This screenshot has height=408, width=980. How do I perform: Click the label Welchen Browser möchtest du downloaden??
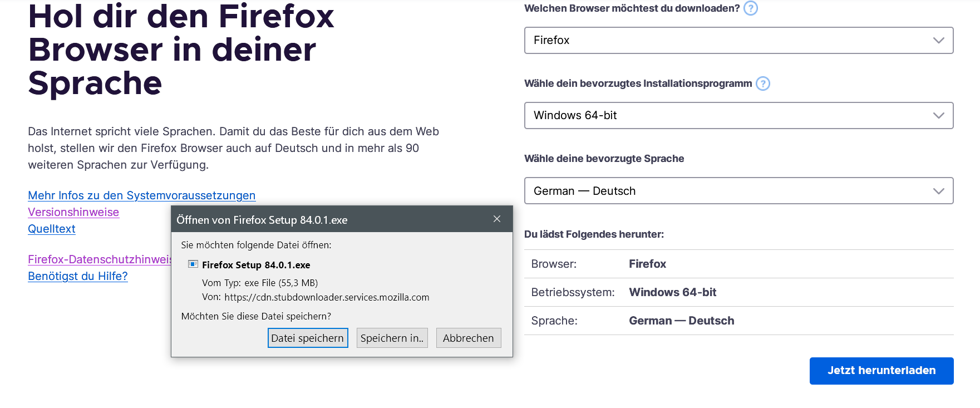pyautogui.click(x=632, y=8)
